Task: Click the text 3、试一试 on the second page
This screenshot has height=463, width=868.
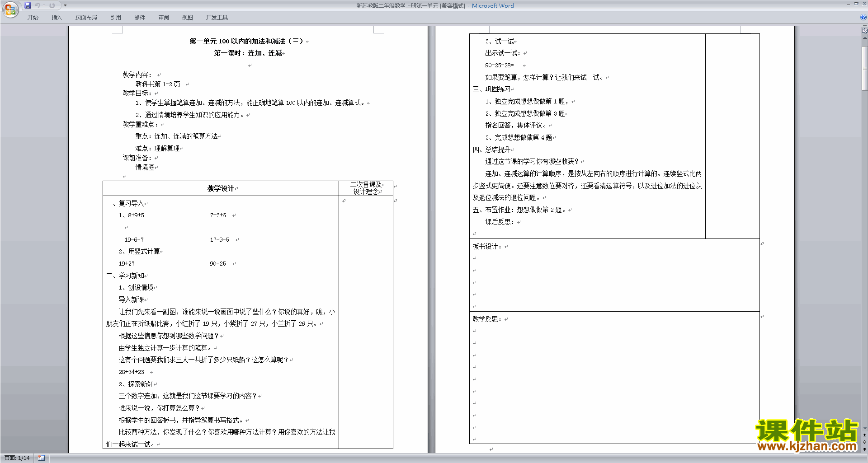Action: point(500,41)
